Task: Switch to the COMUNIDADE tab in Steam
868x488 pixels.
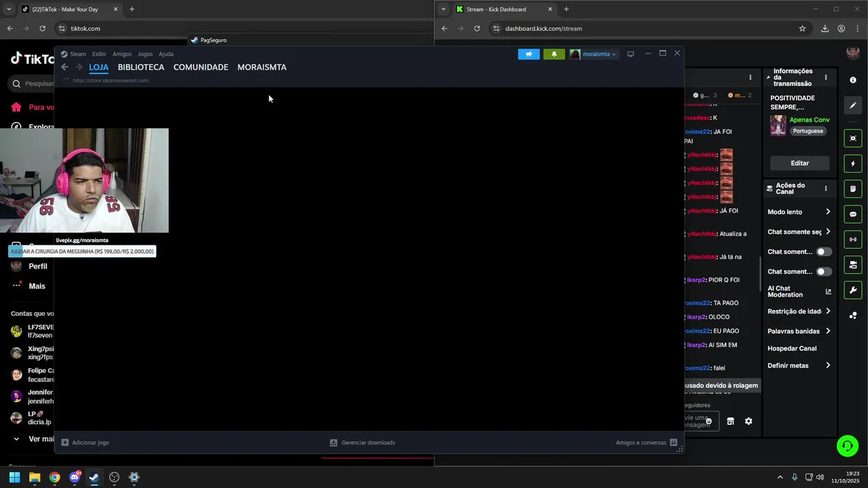Action: coord(201,67)
